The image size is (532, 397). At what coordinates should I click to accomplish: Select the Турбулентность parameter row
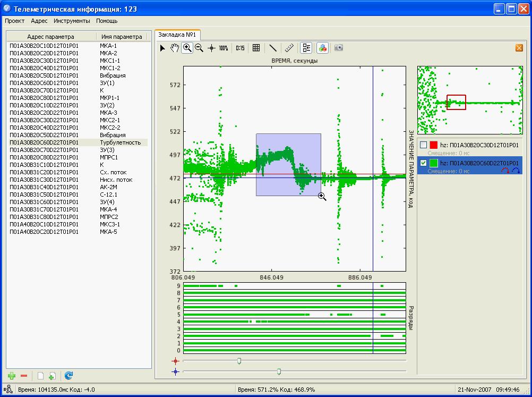(x=120, y=142)
